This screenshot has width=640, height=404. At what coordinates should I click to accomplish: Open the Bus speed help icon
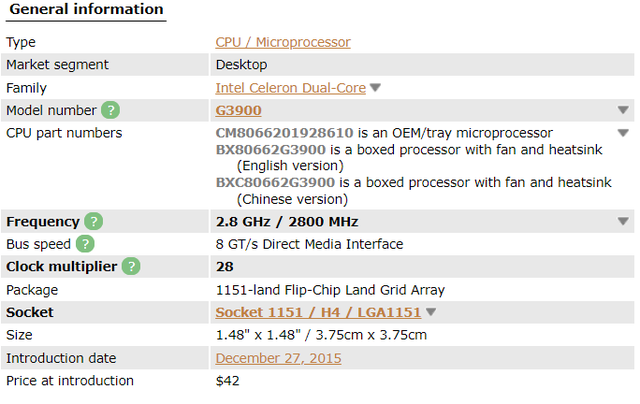tap(86, 244)
